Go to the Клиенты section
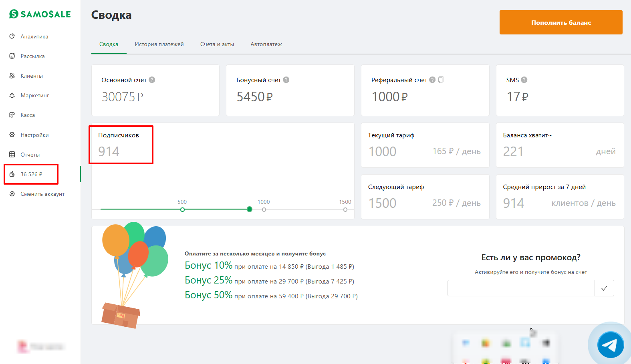 (x=31, y=76)
